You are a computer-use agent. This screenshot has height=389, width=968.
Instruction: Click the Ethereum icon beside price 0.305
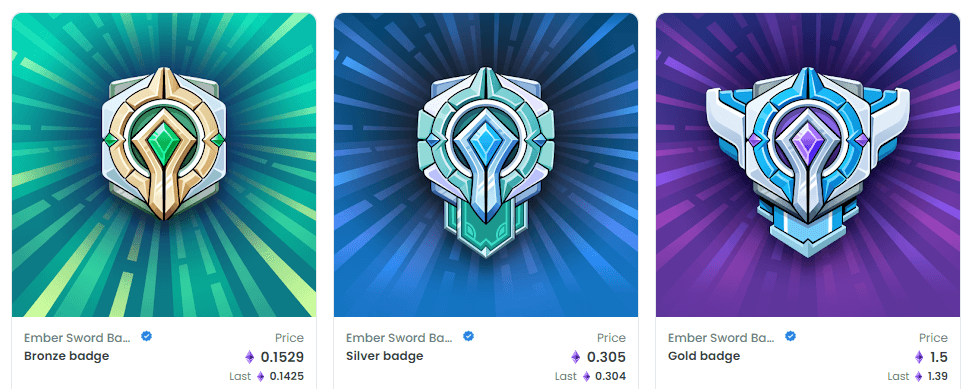coord(575,357)
